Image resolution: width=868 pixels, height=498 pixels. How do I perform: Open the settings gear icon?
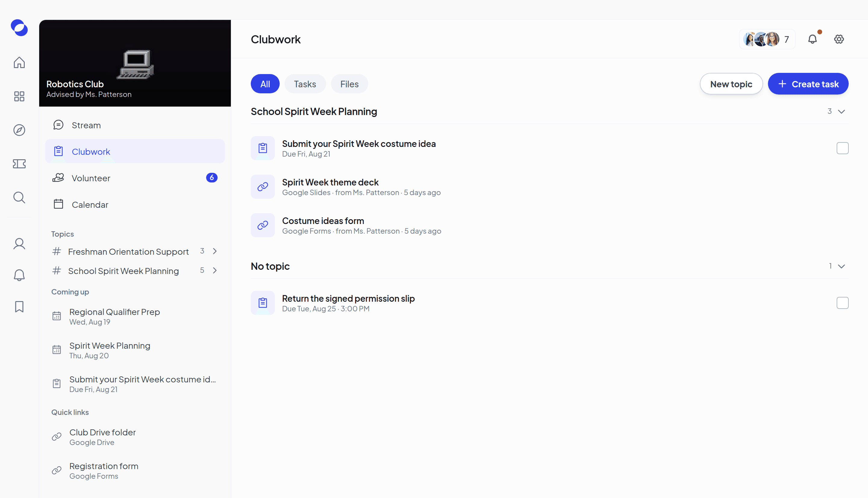(838, 39)
